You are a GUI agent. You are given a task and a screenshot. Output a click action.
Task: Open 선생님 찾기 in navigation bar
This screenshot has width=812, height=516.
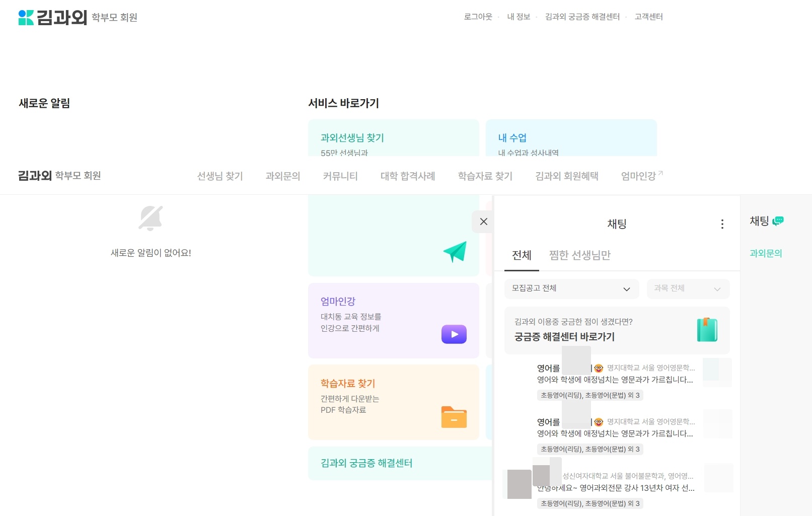(x=220, y=176)
